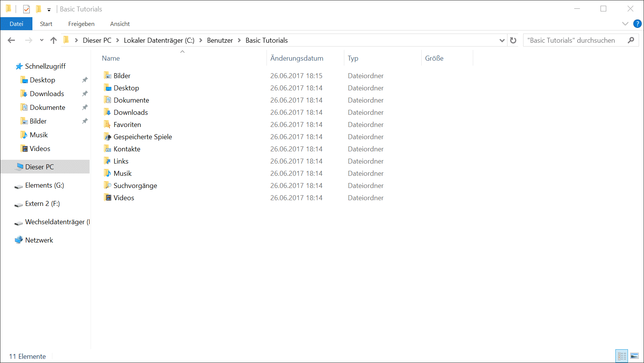Switch to the Ansicht ribbon tab

tap(120, 24)
